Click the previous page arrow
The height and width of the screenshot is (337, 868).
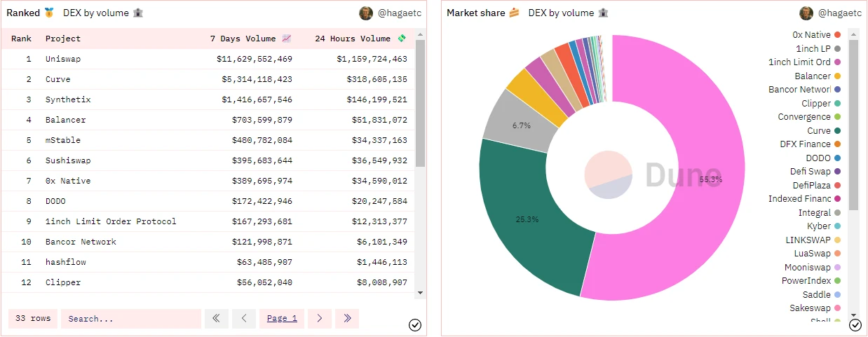tap(243, 318)
